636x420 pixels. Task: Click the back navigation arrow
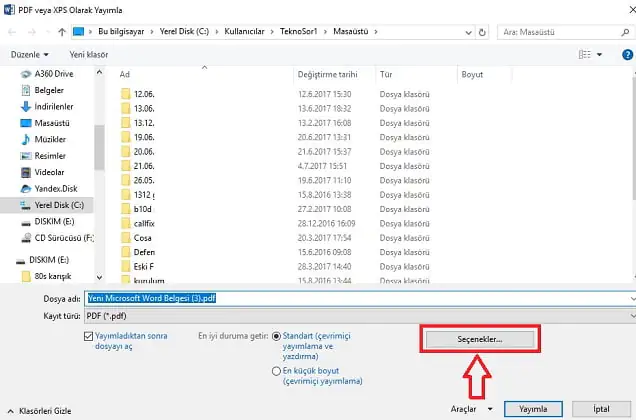click(x=12, y=31)
